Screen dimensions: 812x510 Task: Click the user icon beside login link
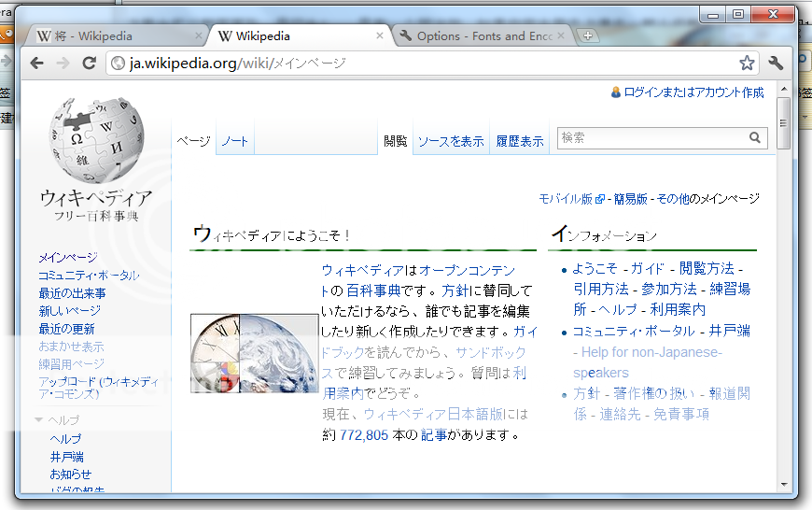coord(616,92)
